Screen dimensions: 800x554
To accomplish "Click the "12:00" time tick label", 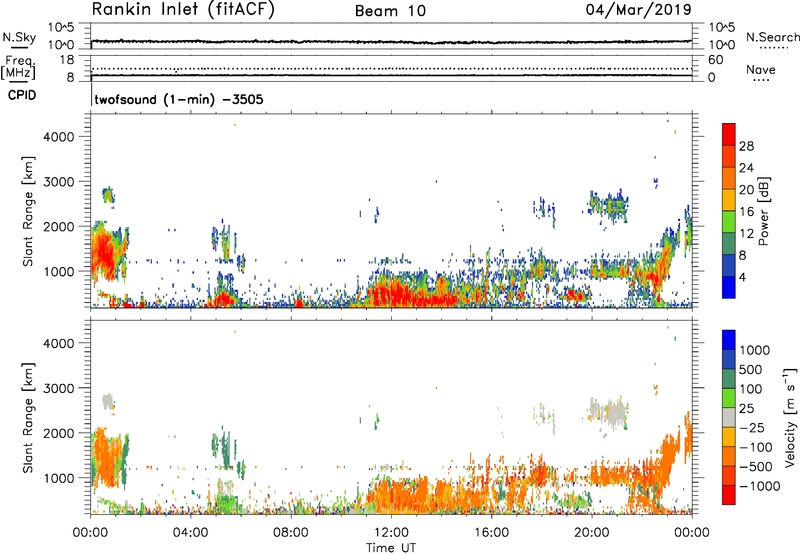I will [x=391, y=533].
